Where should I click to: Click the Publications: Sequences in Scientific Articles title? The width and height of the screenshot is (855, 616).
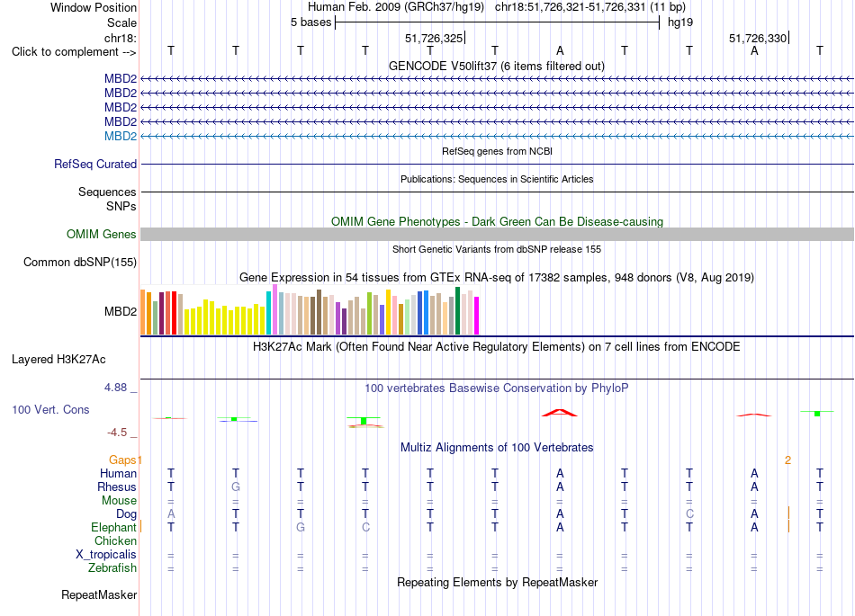497,179
